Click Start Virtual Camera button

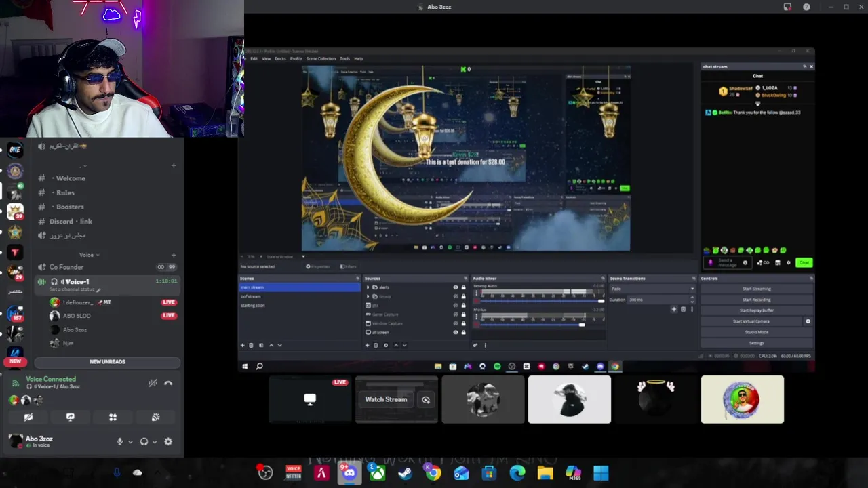click(751, 321)
